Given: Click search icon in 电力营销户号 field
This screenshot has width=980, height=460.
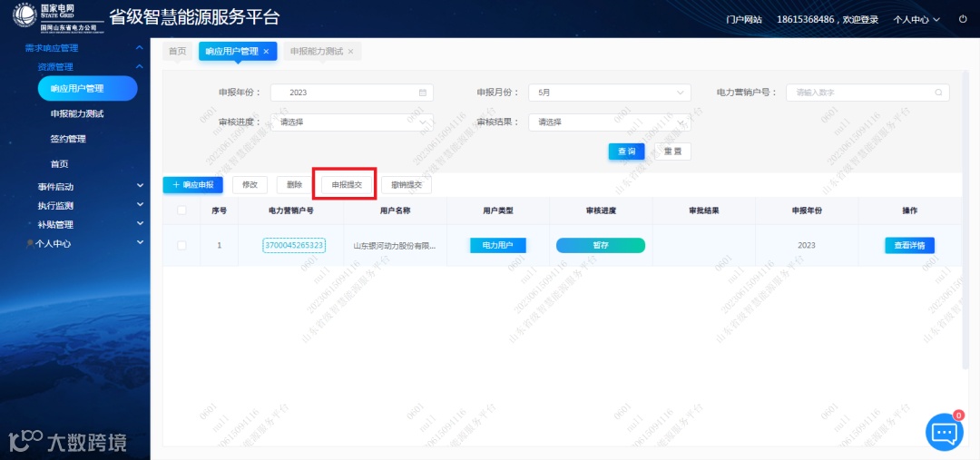Looking at the screenshot, I should 938,93.
